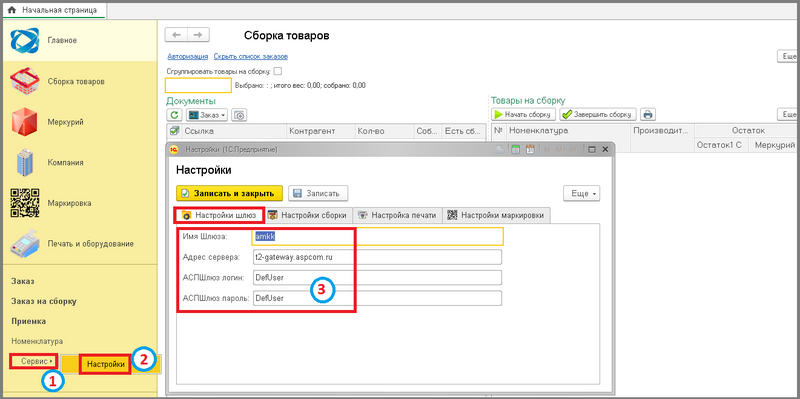The width and height of the screenshot is (800, 399).
Task: Open the Сборка товаров basket icon
Action: [24, 82]
